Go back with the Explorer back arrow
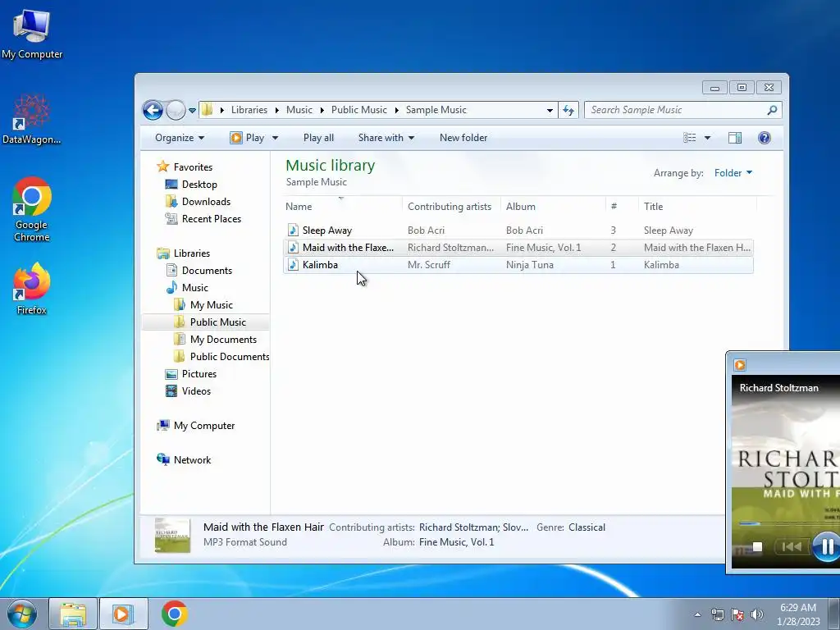 coord(153,111)
